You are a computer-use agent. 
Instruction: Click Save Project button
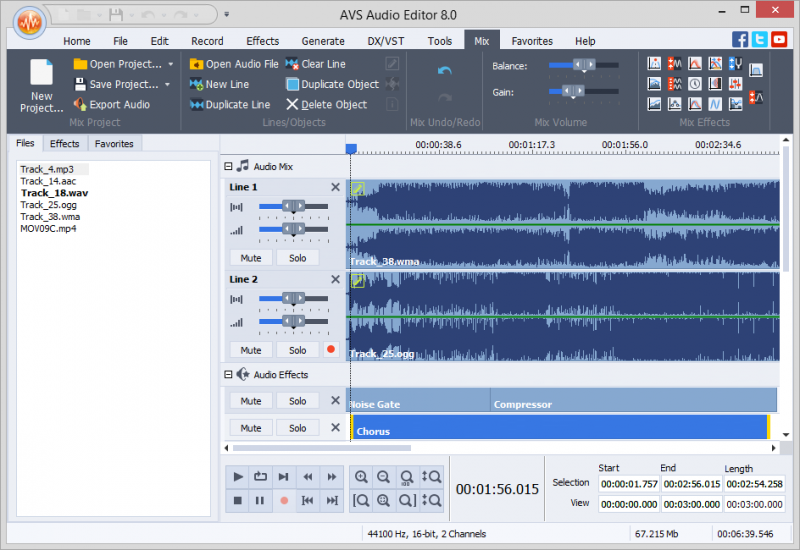117,84
